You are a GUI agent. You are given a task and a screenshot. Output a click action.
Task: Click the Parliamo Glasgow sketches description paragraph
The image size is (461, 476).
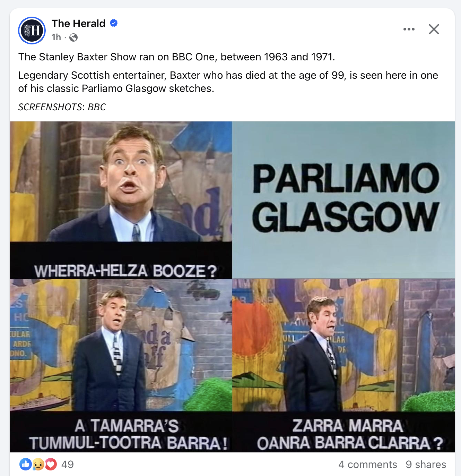(x=228, y=82)
